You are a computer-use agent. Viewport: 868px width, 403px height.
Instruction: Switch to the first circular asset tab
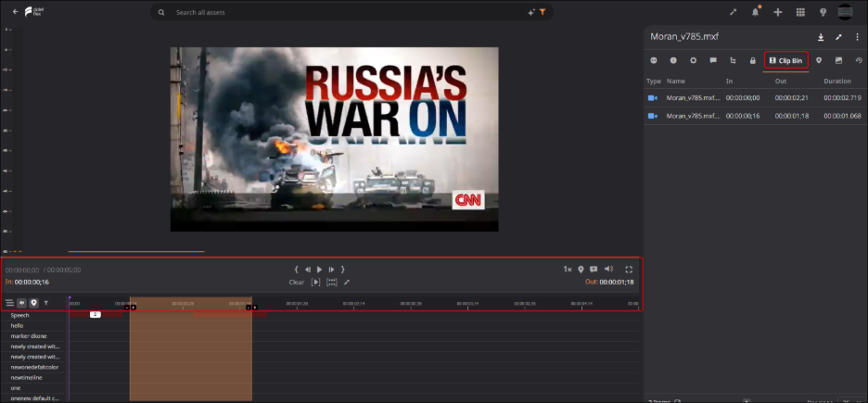pos(654,60)
